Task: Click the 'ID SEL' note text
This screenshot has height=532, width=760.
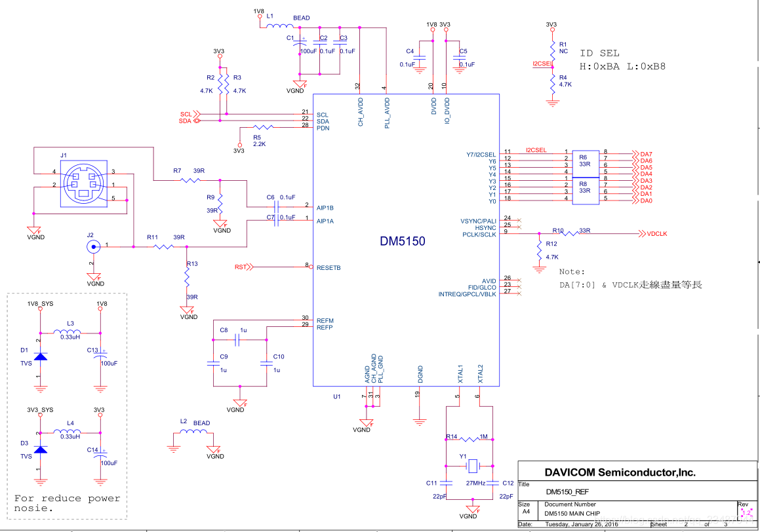Action: click(599, 53)
